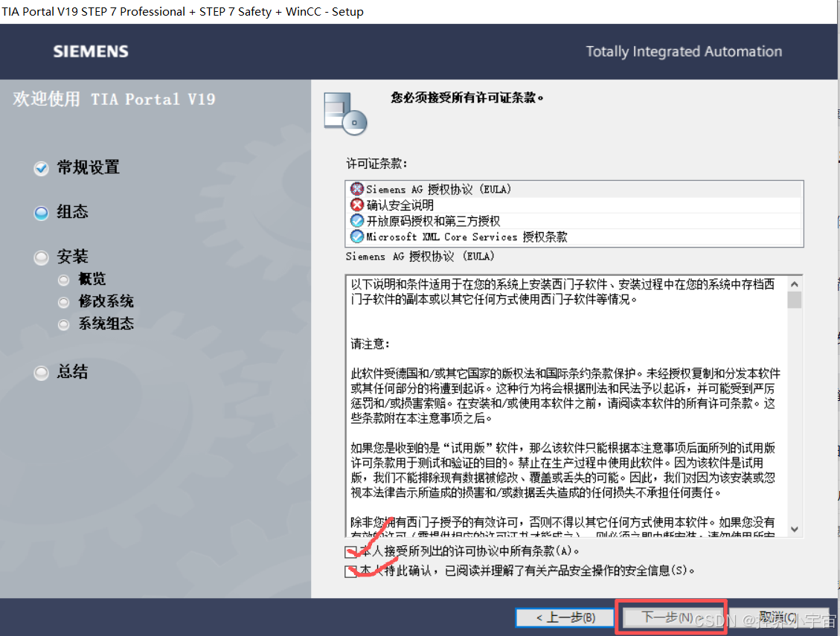Click the 概览 sub-step label

coord(92,279)
